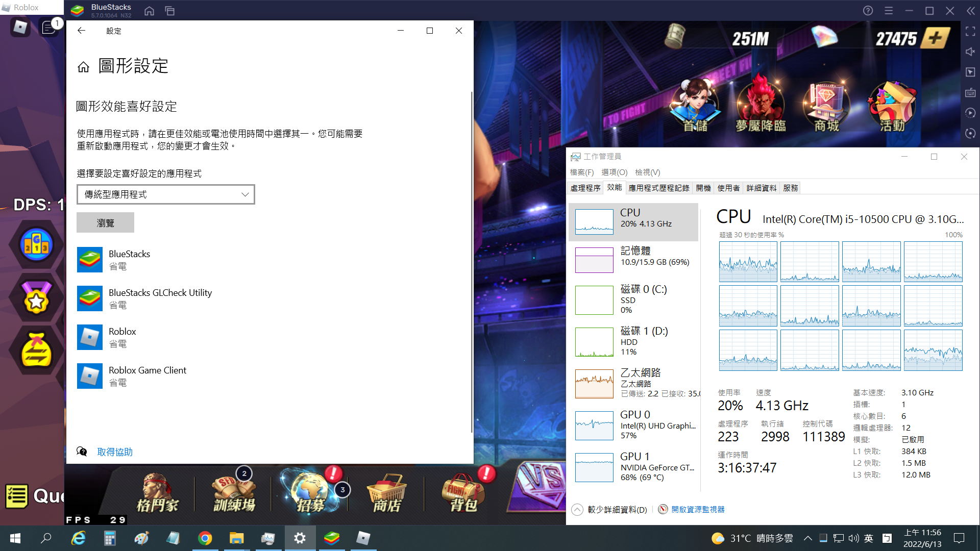Open BlueStacks keyboard controls icon
Image resolution: width=980 pixels, height=551 pixels.
click(x=970, y=93)
